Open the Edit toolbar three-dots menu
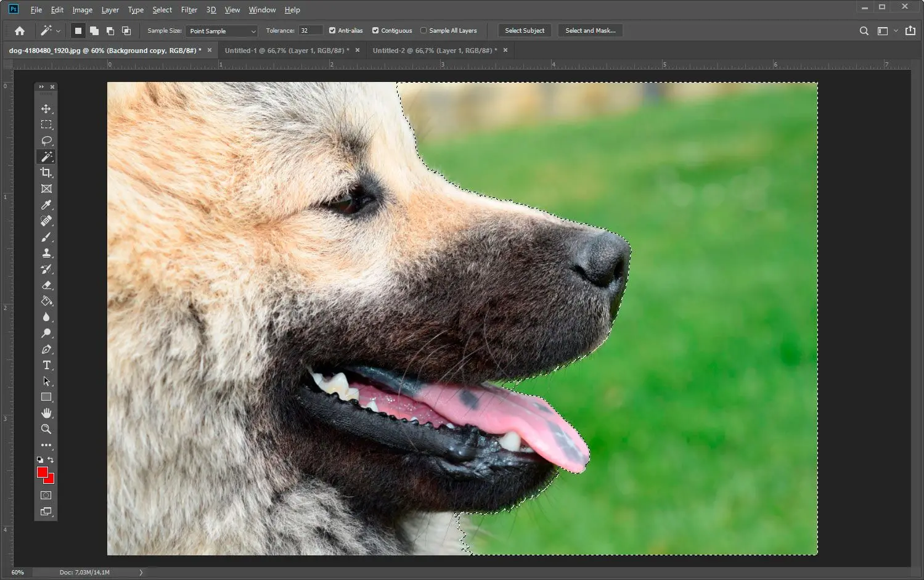This screenshot has height=580, width=924. click(46, 445)
